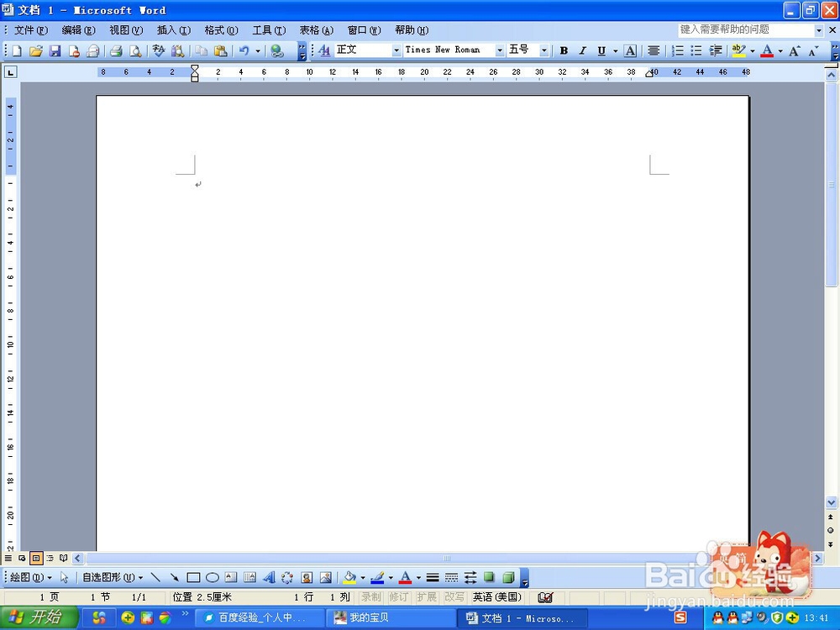Screen dimensions: 840x630
Task: Copy the selection using the toolbar icon
Action: pos(202,51)
